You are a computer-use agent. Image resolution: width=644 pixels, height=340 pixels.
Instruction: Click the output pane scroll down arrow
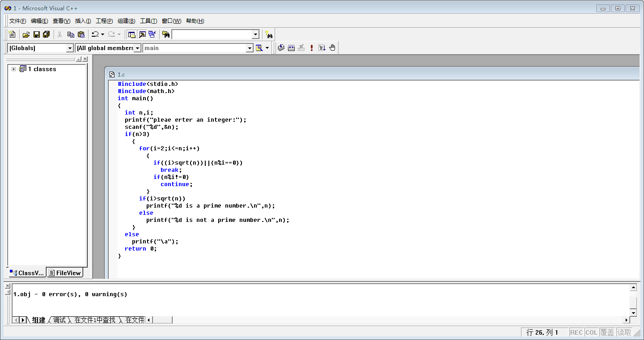click(633, 312)
